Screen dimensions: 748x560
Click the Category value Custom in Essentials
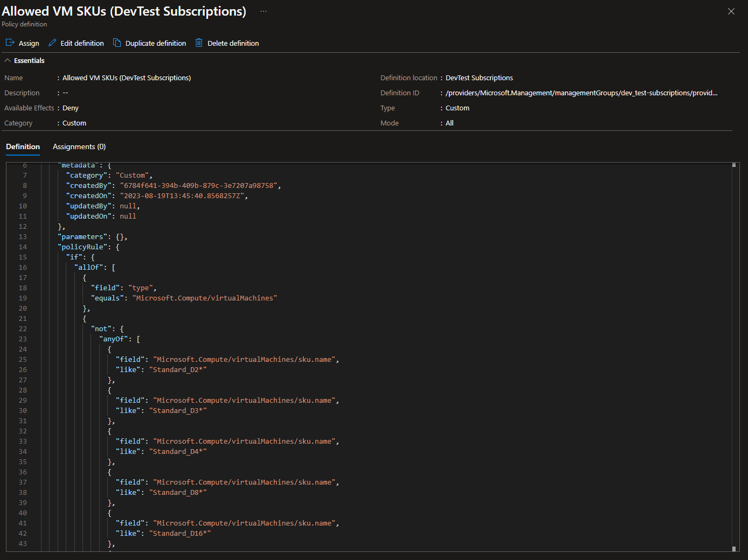coord(74,123)
